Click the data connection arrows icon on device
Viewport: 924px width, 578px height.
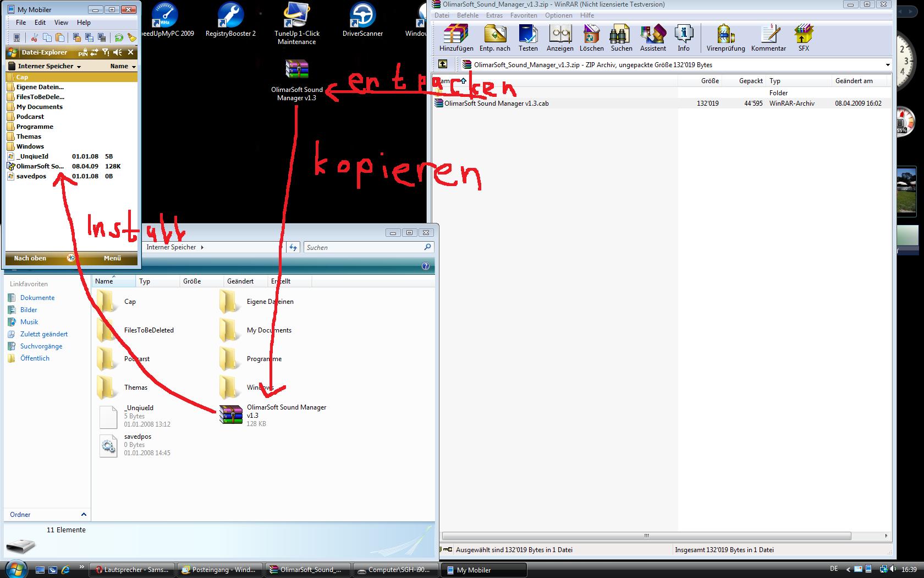click(95, 52)
